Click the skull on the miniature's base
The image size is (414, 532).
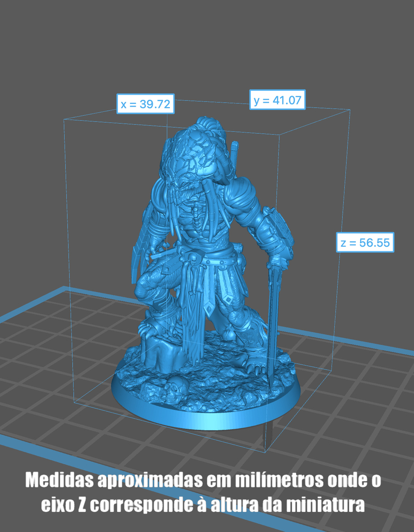coord(176,389)
